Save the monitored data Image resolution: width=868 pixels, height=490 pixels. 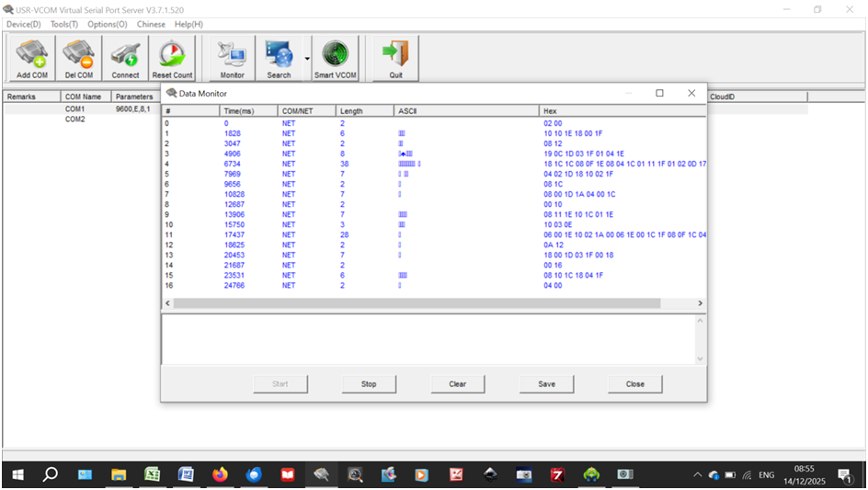point(546,384)
